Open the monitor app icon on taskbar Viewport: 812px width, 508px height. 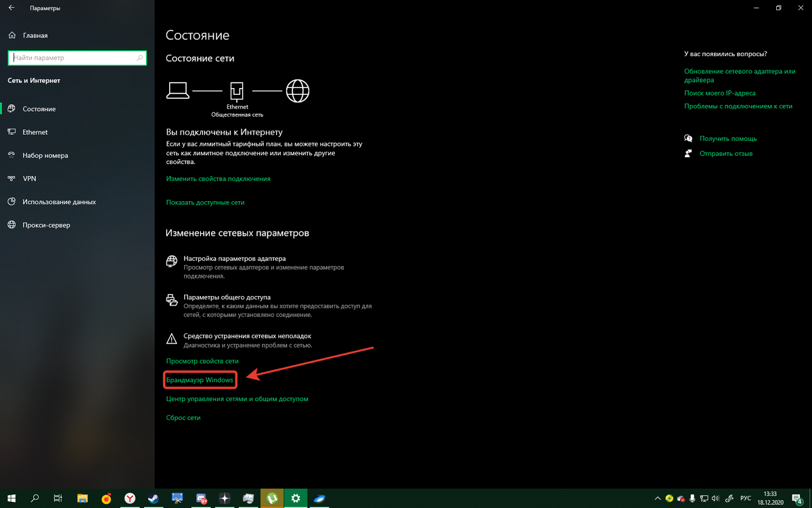coord(248,498)
